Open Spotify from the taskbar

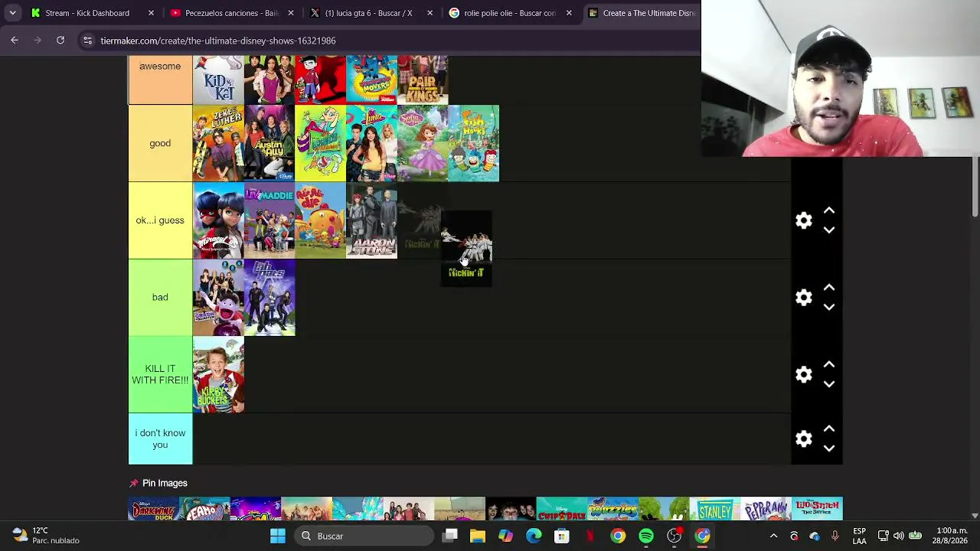pyautogui.click(x=646, y=536)
